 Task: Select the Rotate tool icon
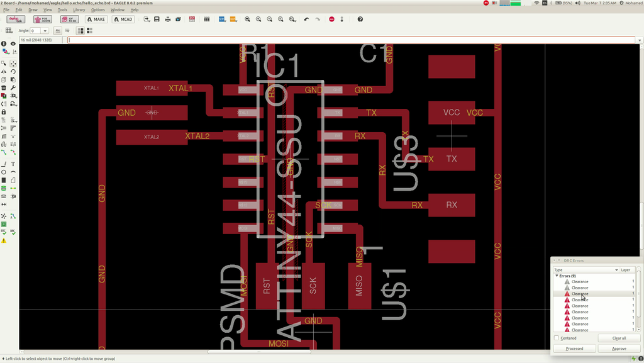point(13,72)
